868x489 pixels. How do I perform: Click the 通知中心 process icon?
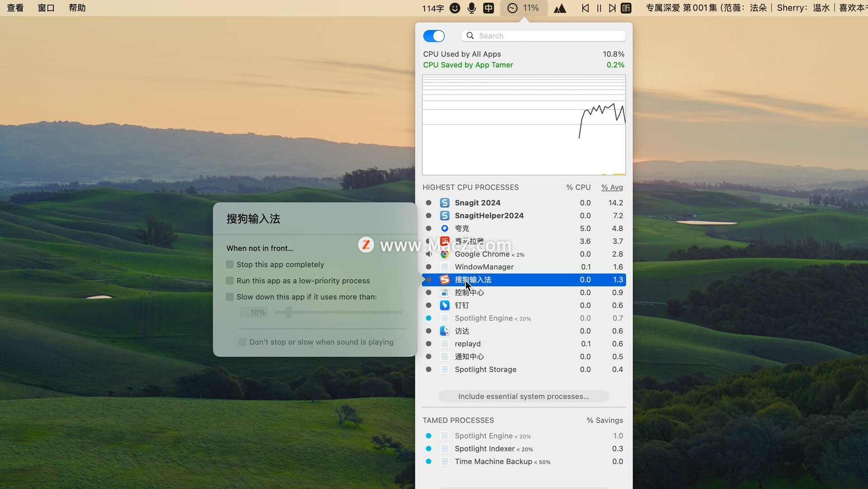pyautogui.click(x=445, y=357)
